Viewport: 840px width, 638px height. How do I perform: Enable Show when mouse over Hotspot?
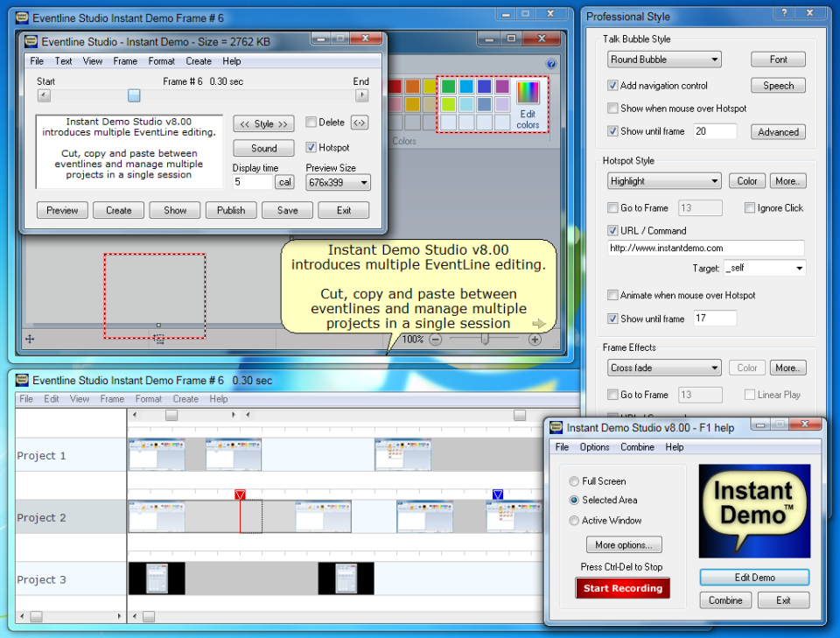611,108
